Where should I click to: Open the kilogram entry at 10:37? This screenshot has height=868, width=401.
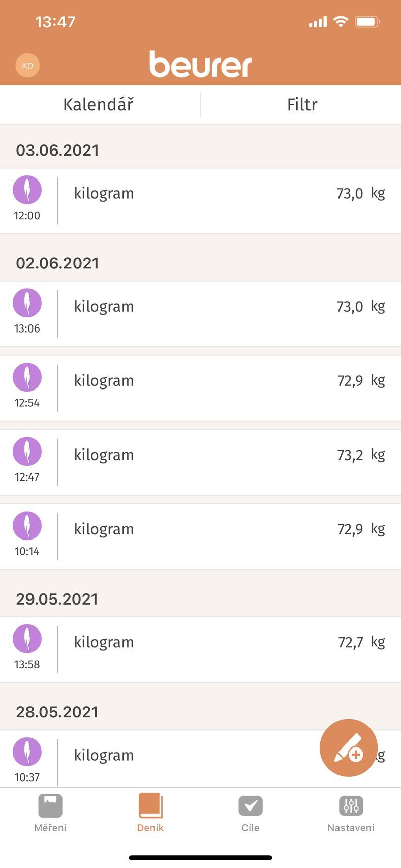[x=200, y=759]
